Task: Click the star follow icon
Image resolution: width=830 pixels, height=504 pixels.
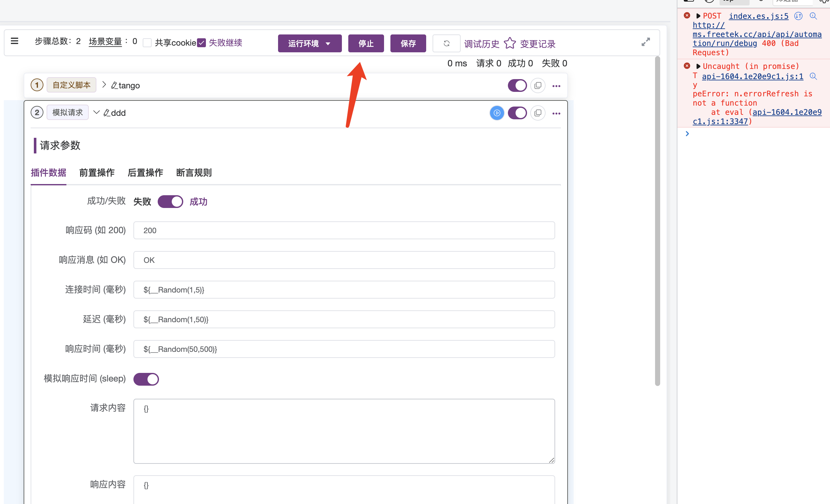Action: pos(510,43)
